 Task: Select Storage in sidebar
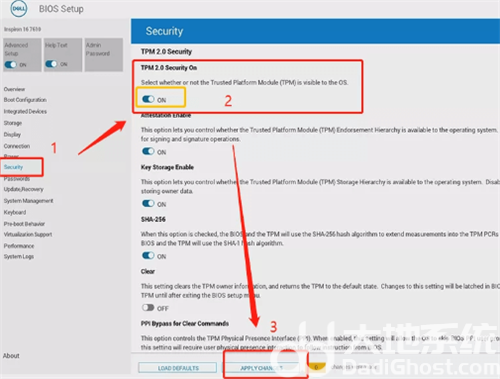pos(13,123)
